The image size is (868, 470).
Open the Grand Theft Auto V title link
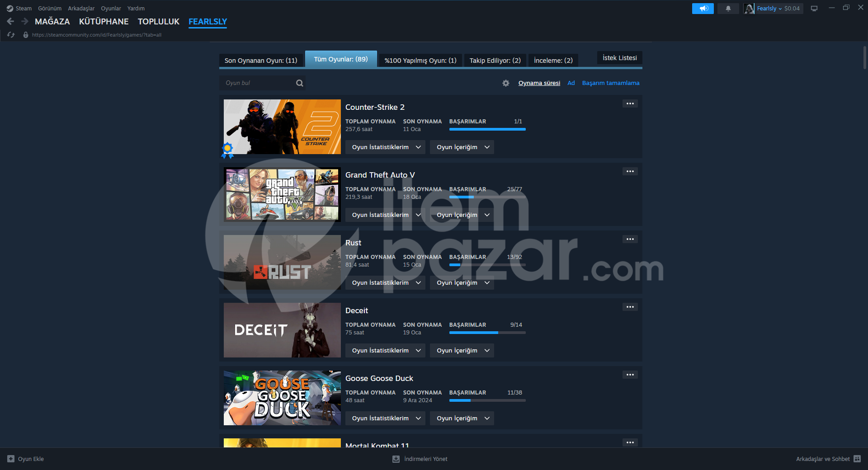pos(380,175)
